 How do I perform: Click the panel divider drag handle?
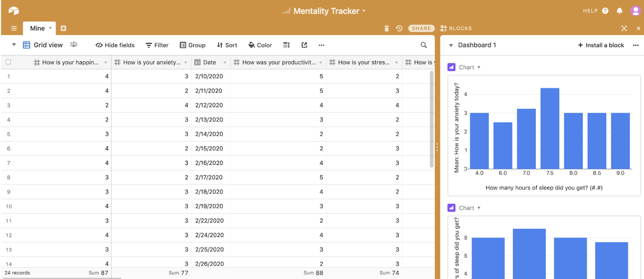click(437, 148)
